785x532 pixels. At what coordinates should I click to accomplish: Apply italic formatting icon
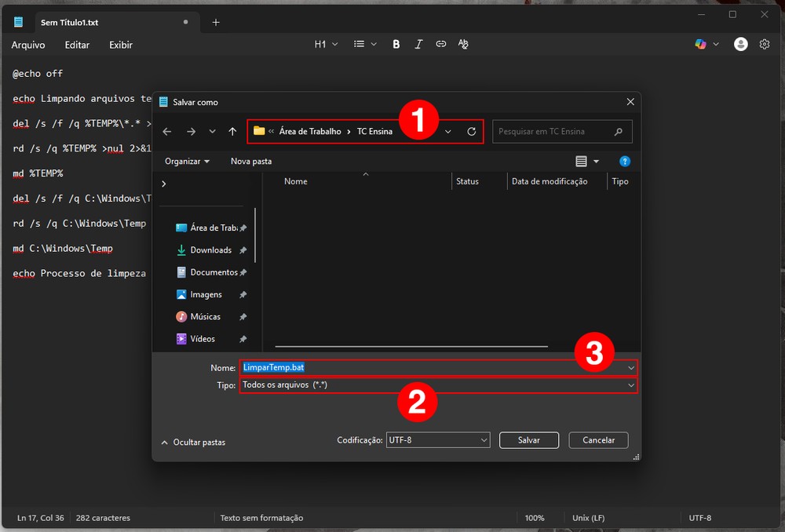click(x=418, y=45)
